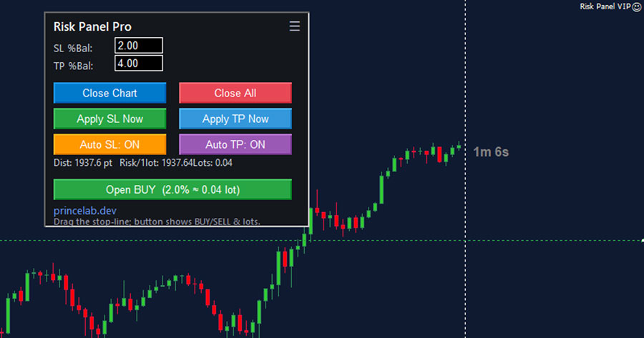Apply stop loss with Apply SL Now
The height and width of the screenshot is (338, 644).
(x=109, y=119)
